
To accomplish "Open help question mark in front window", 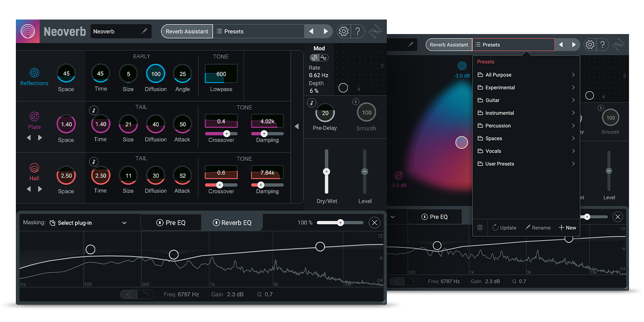I will point(358,31).
